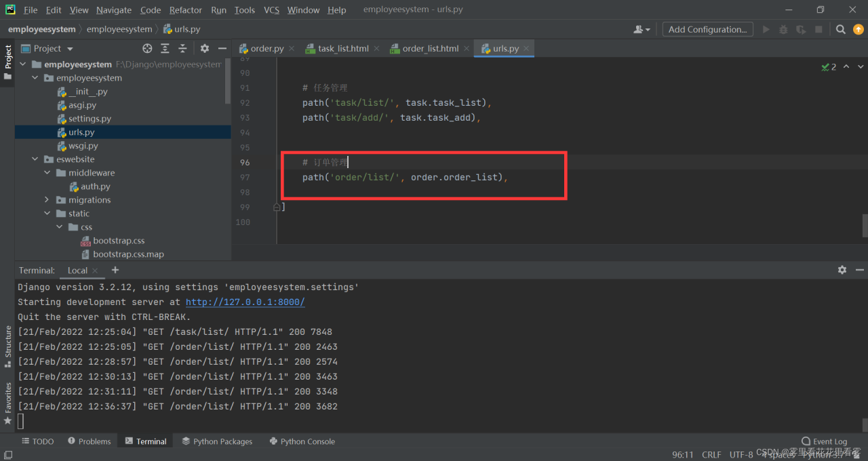Click the Run with Coverage icon
Image resolution: width=868 pixels, height=461 pixels.
[801, 29]
